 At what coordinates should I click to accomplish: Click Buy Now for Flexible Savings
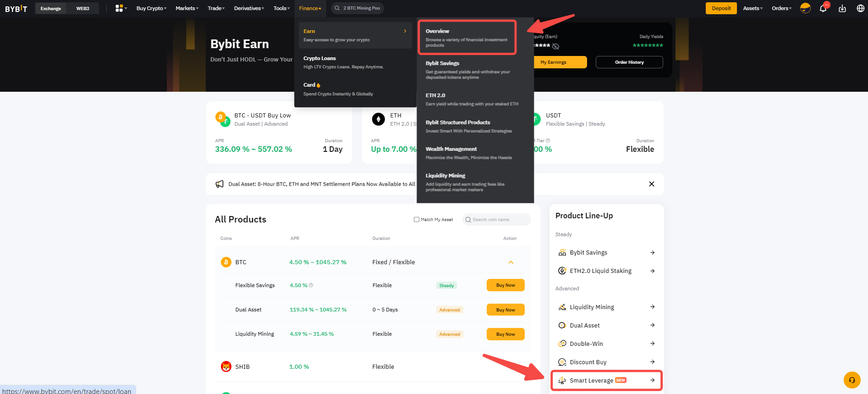pyautogui.click(x=505, y=285)
